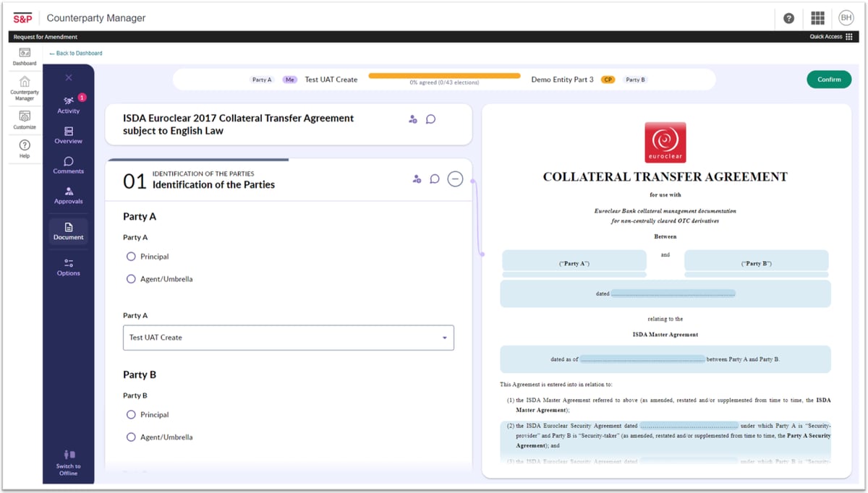Click comment icon on agreement title card
The height and width of the screenshot is (493, 868).
[430, 119]
